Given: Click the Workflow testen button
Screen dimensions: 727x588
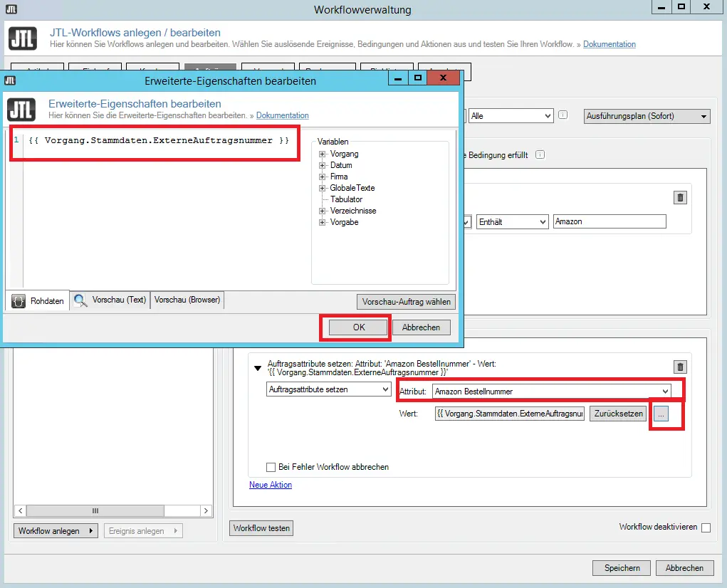Looking at the screenshot, I should [261, 527].
